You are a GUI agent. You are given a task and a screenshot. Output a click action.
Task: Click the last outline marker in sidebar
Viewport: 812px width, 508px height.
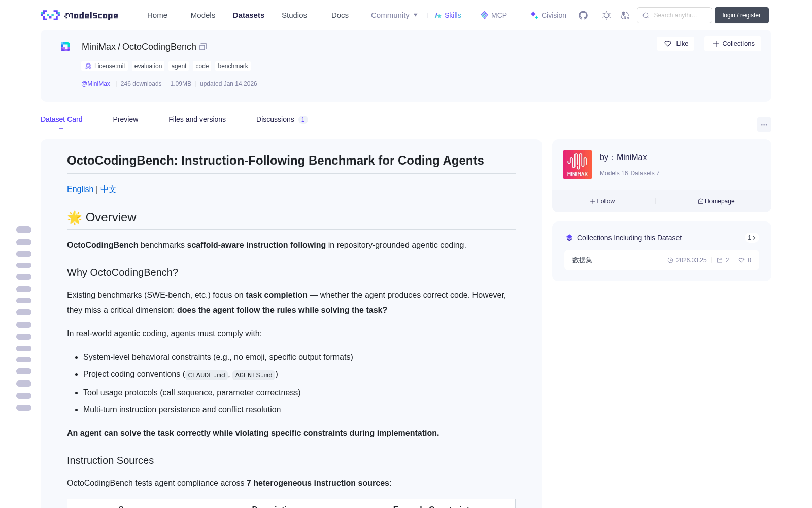pos(24,408)
